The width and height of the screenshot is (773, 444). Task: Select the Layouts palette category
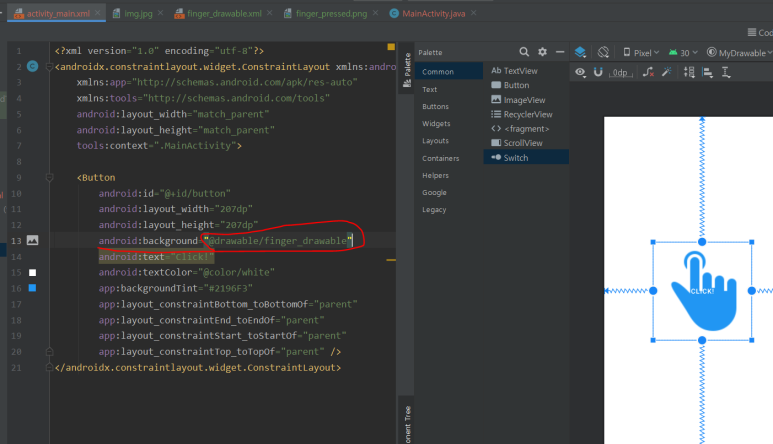tap(435, 141)
